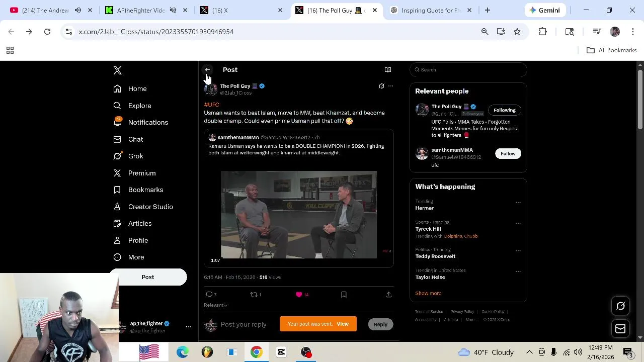
Task: Open Chat in the sidebar
Action: pyautogui.click(x=128, y=139)
